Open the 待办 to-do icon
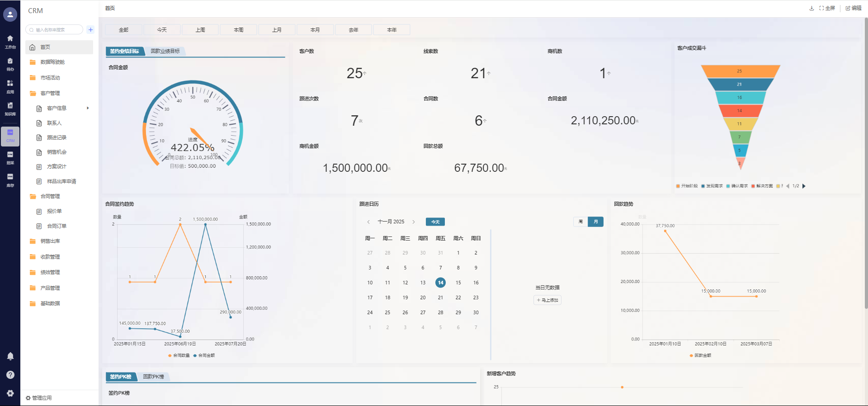This screenshot has width=868, height=406. click(10, 64)
